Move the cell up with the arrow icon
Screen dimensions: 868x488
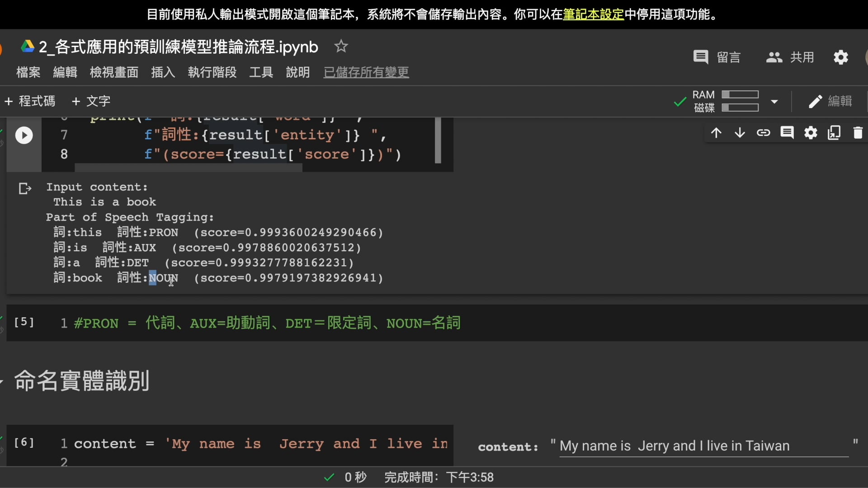[716, 133]
